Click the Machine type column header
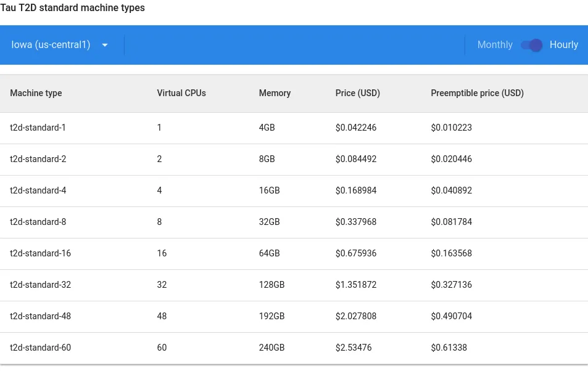The image size is (588, 371). [36, 93]
